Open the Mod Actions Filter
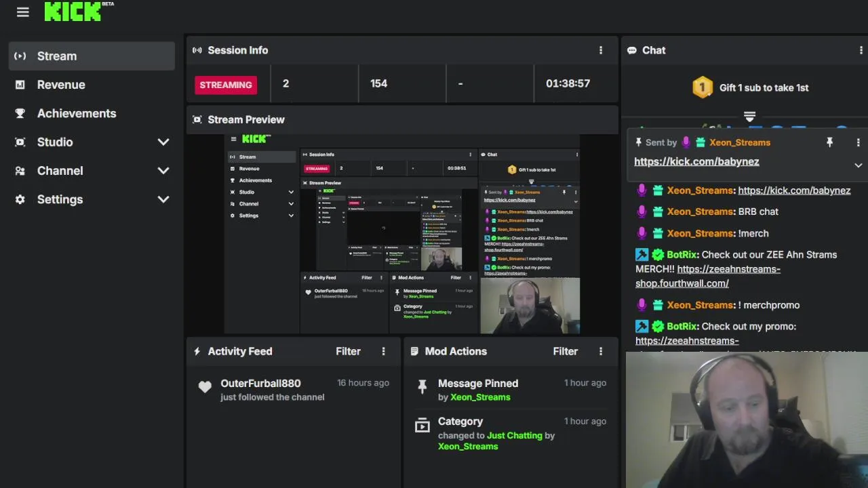 pyautogui.click(x=565, y=351)
